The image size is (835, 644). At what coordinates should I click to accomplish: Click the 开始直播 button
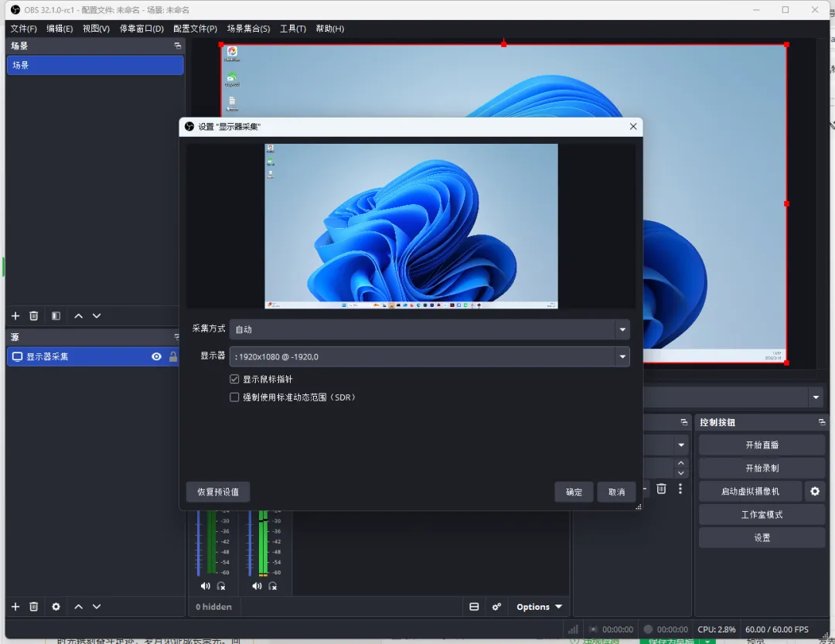(762, 445)
